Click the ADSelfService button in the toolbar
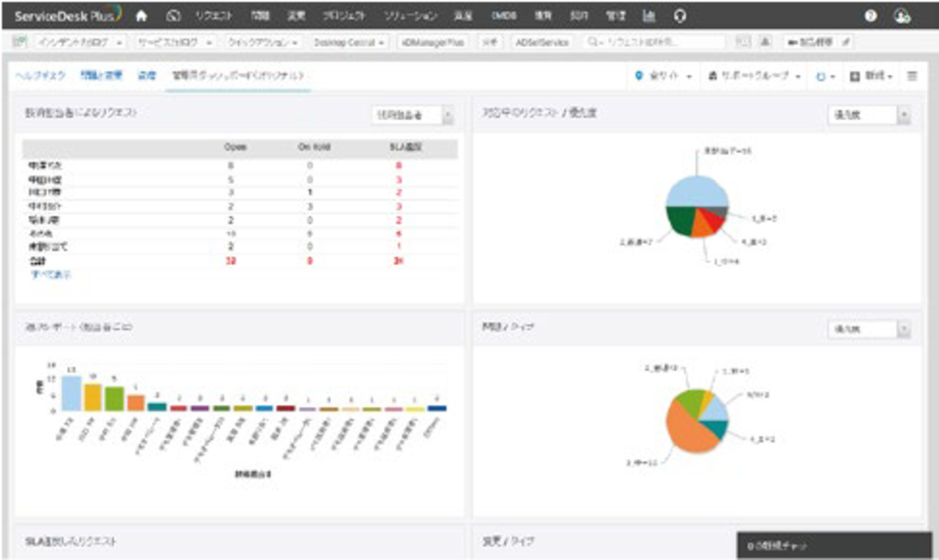This screenshot has width=939, height=560. [542, 42]
